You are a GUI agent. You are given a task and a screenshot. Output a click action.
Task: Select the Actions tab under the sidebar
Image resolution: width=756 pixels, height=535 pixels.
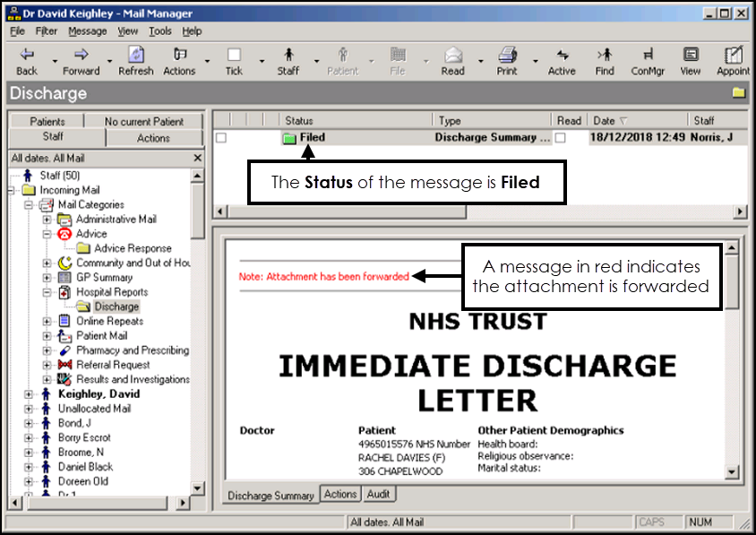(154, 137)
